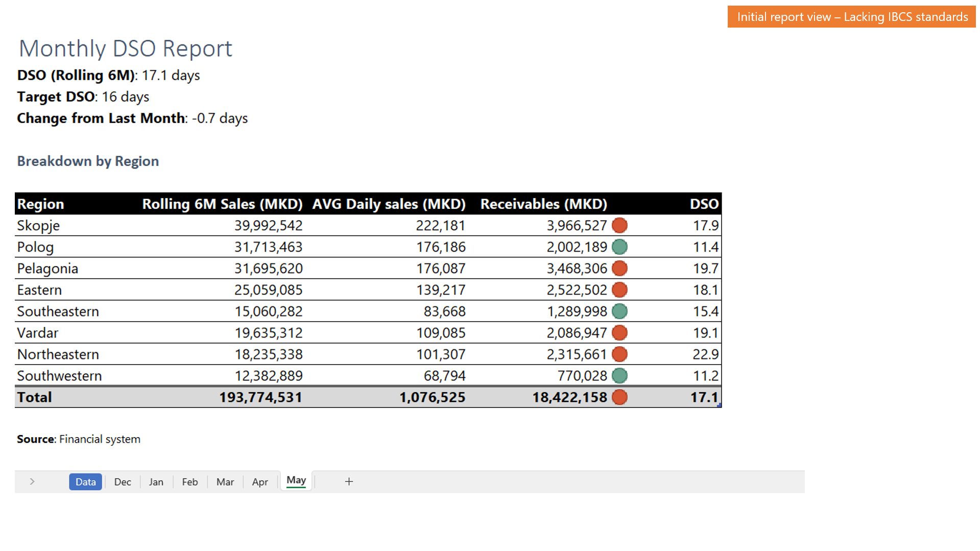This screenshot has height=551, width=980.
Task: Click the DSO column header
Action: coord(704,204)
